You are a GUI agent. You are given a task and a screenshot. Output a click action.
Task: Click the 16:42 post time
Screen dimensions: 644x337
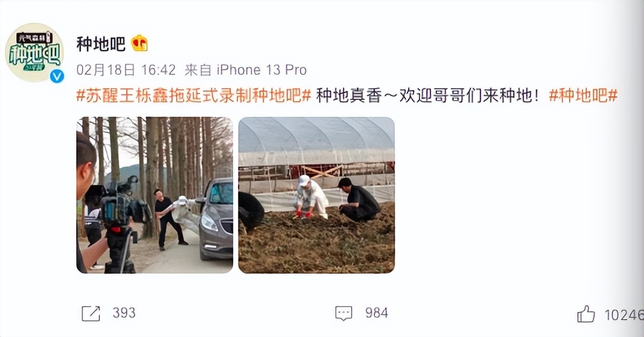click(158, 70)
